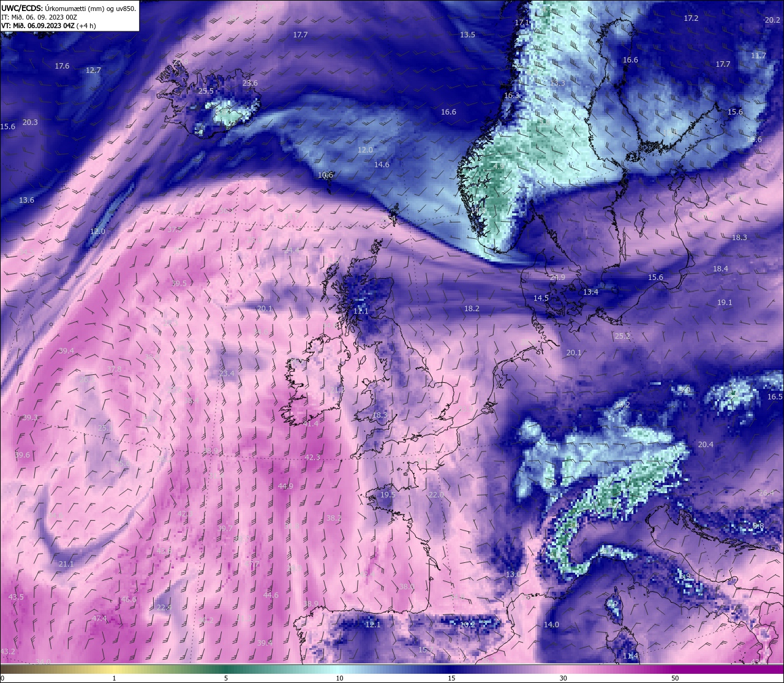The height and width of the screenshot is (683, 784).
Task: Click the 41.4 value label
Action: point(311,424)
